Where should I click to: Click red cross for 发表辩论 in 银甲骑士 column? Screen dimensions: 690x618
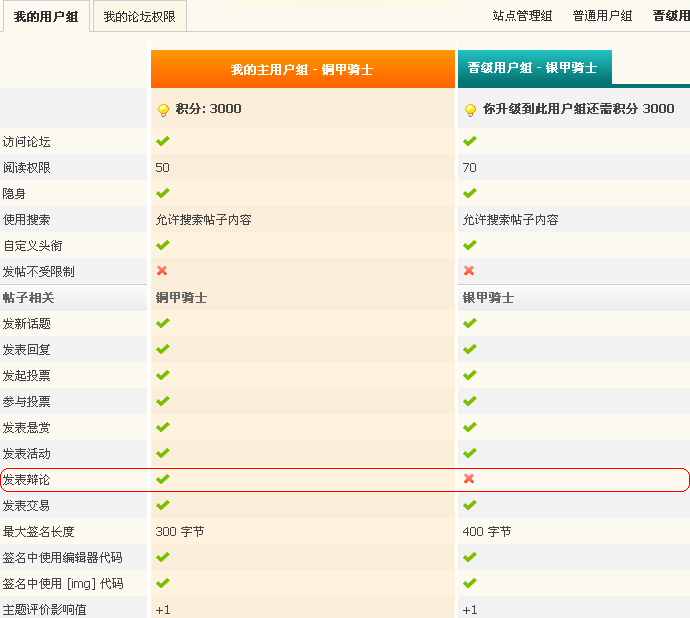coord(469,479)
